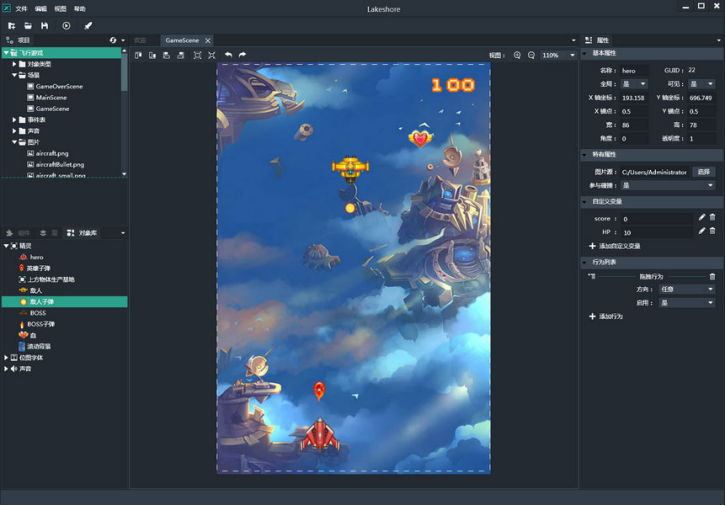Click the project tree scrollbar down arrow
Viewport: 726px width, 506px height.
click(x=124, y=174)
